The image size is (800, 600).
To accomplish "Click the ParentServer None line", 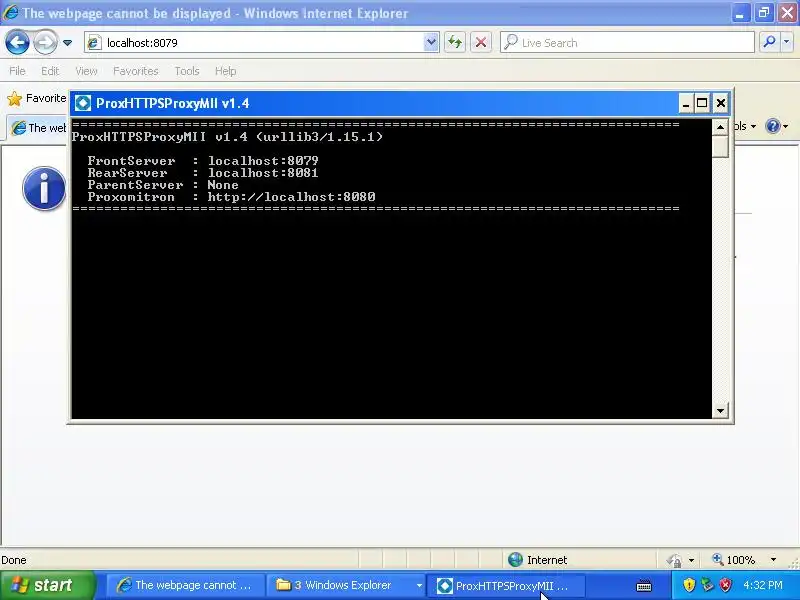I will [x=163, y=185].
